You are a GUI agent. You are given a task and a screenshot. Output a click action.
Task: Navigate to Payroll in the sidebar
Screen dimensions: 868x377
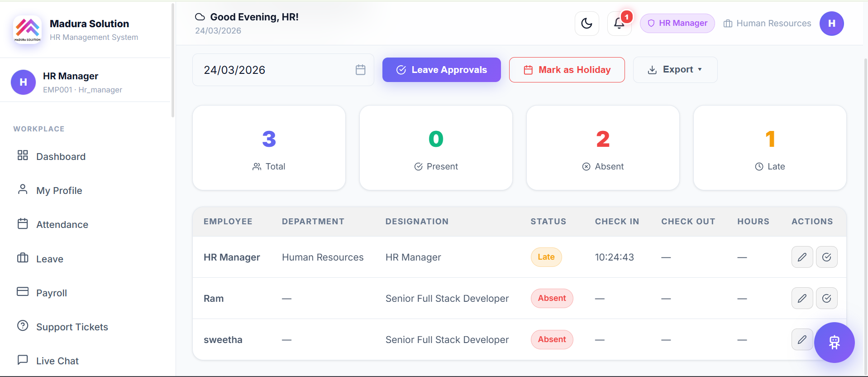51,293
